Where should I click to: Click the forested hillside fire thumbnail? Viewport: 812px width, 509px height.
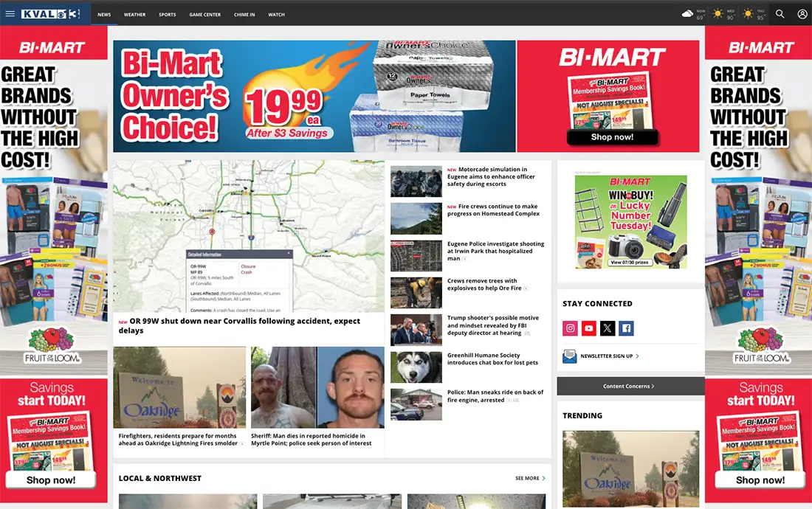point(416,219)
